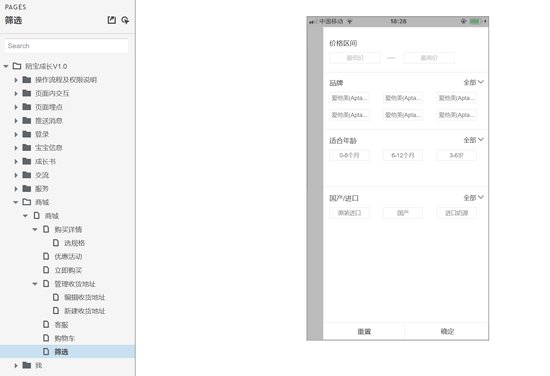
Task: Click the 最高价 maximum price field
Action: coord(429,58)
